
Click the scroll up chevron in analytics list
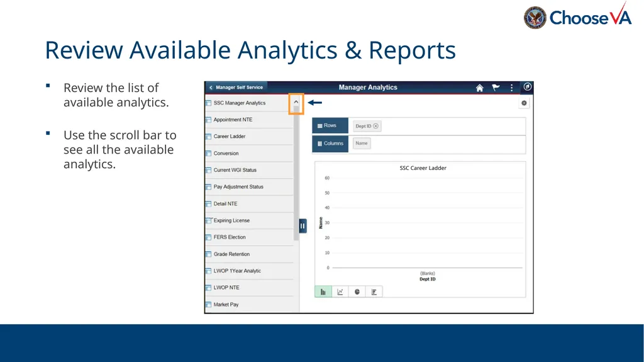(296, 102)
